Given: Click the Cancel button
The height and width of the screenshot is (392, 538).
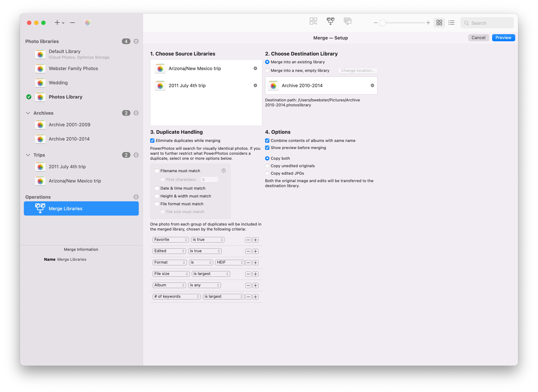Looking at the screenshot, I should [x=478, y=38].
